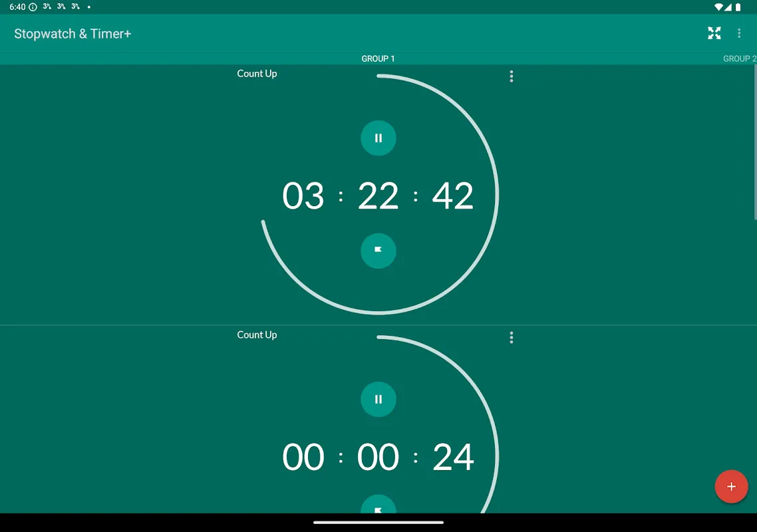Tap the Wi-Fi icon in the status bar

click(718, 7)
